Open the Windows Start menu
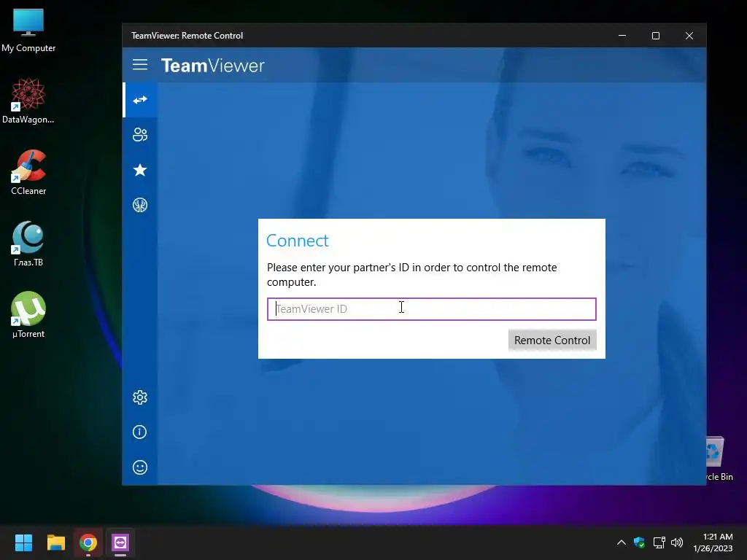The height and width of the screenshot is (560, 747). pyautogui.click(x=23, y=542)
